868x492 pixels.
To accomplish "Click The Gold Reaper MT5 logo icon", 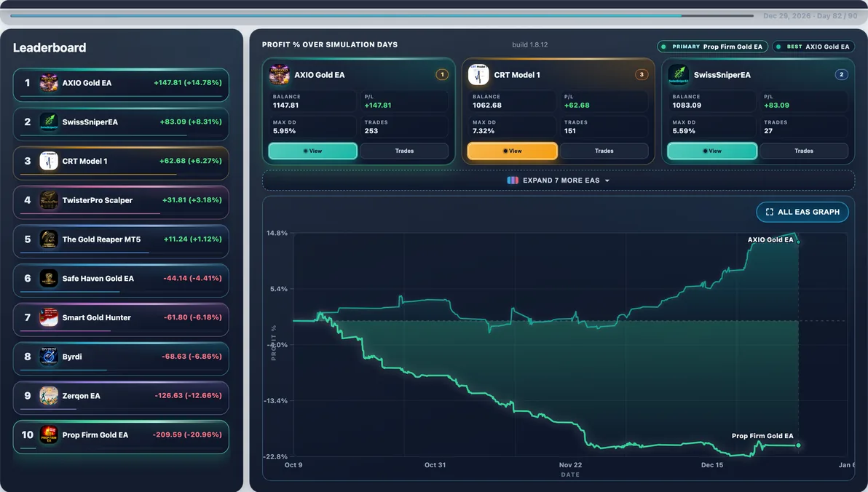I will pyautogui.click(x=49, y=239).
